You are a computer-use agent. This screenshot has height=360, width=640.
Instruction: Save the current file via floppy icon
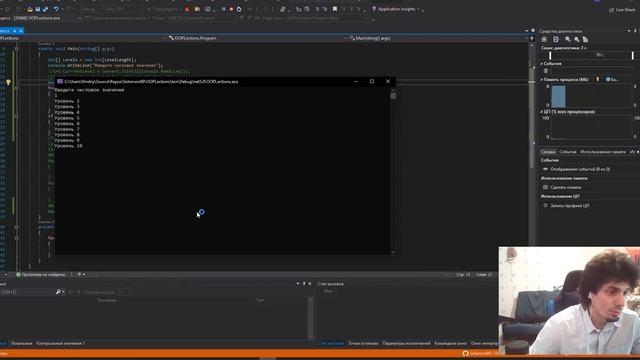[x=38, y=9]
